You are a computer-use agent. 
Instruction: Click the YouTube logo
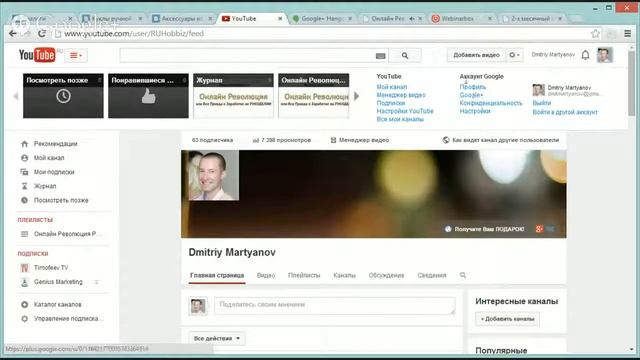coord(37,55)
